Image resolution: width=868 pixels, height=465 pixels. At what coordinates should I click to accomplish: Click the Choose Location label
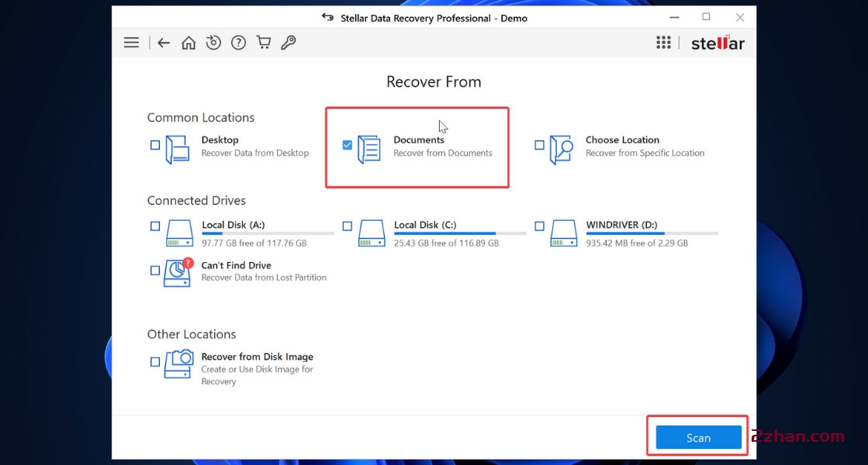tap(622, 140)
